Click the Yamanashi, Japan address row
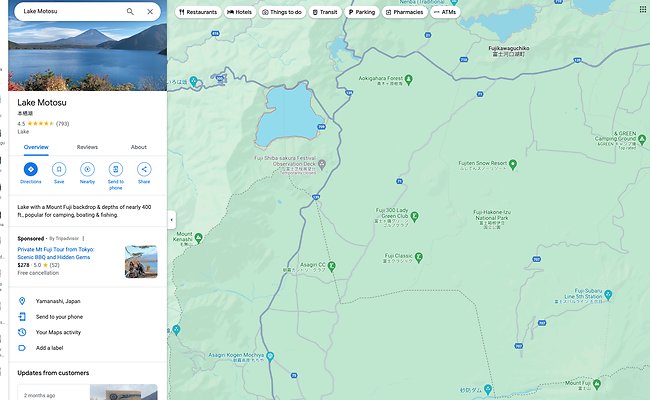 point(87,301)
